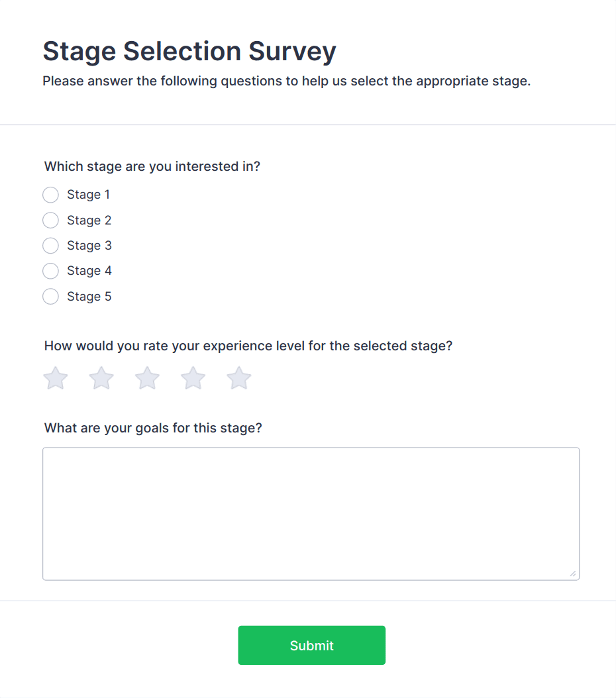Viewport: 616px width, 698px height.
Task: Focus the goals text area
Action: [x=311, y=513]
